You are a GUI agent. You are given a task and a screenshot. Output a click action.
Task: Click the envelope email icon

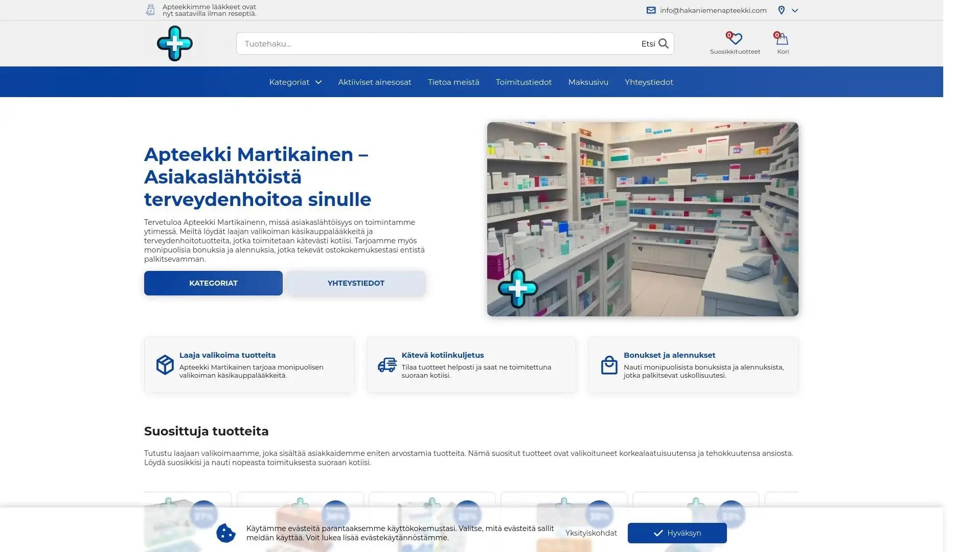click(x=651, y=10)
